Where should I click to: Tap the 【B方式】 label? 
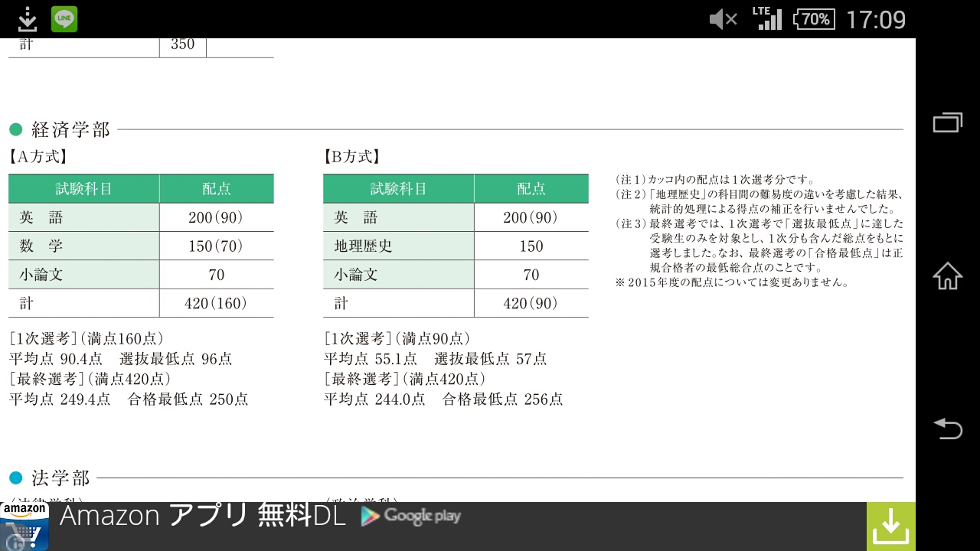coord(352,157)
